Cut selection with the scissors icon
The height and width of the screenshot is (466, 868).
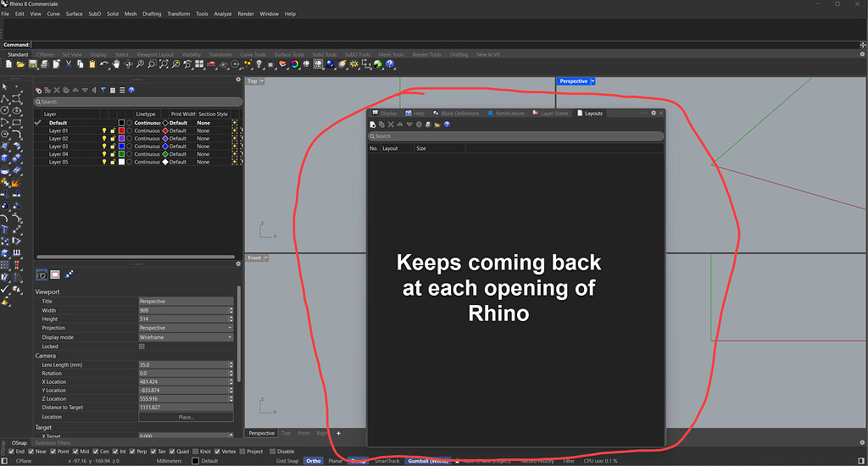tap(68, 64)
